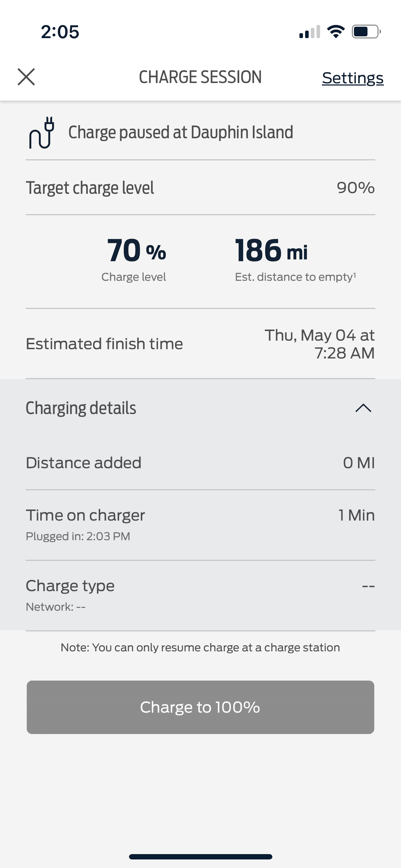The image size is (401, 868).
Task: Select the 90% target value
Action: point(355,188)
